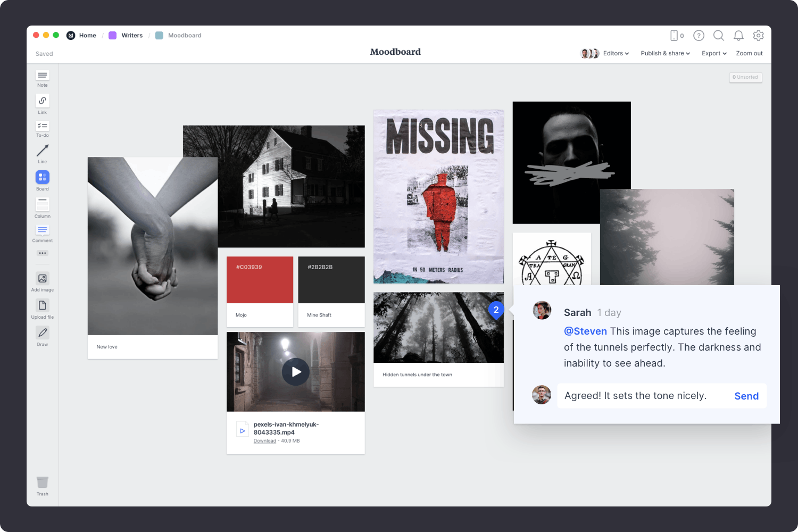Navigate to Home via the breadcrumb
The height and width of the screenshot is (532, 798).
coord(87,35)
